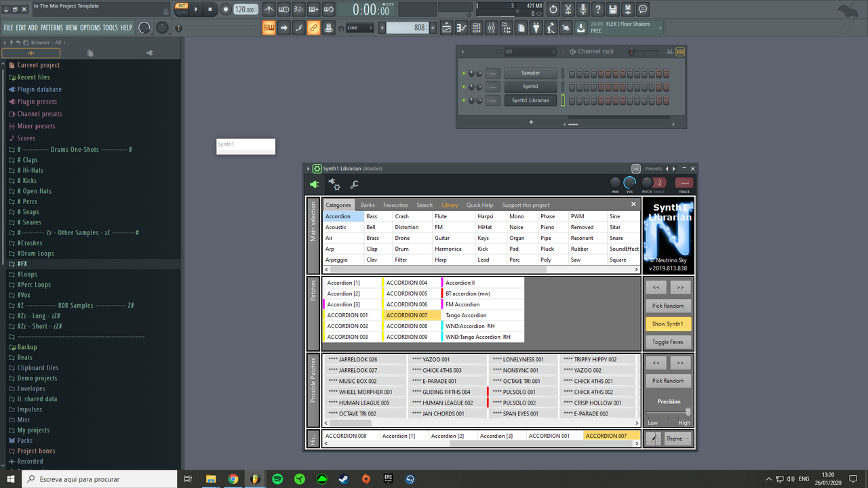Open the TOOLS menu

pos(111,28)
